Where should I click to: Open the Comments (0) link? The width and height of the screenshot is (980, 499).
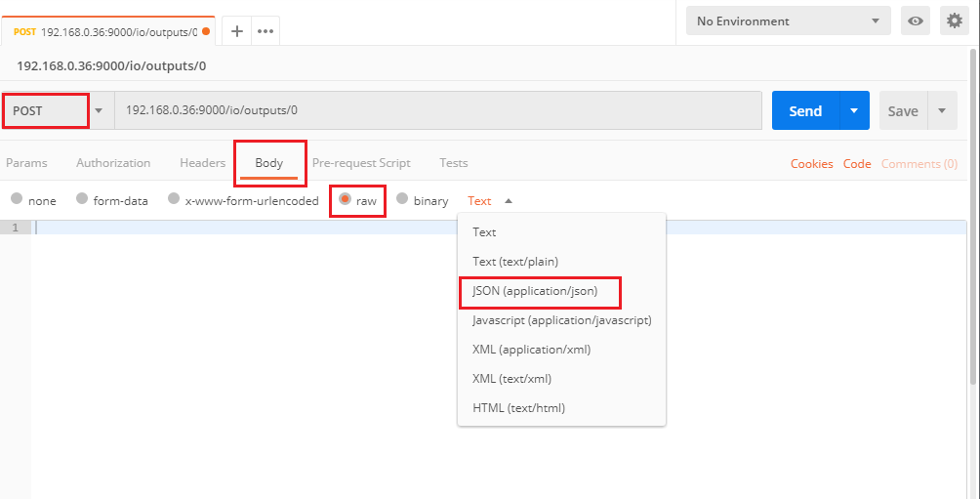pos(919,164)
